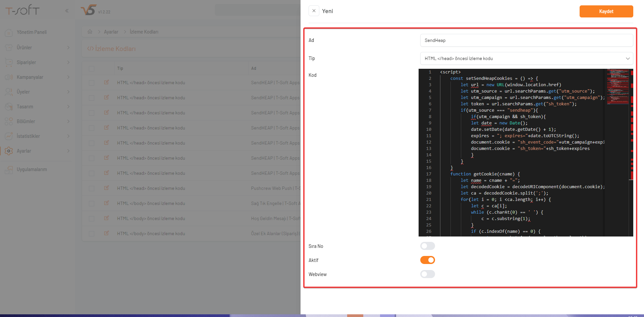Click the Bölümler sidebar icon
The height and width of the screenshot is (317, 644).
click(x=9, y=121)
